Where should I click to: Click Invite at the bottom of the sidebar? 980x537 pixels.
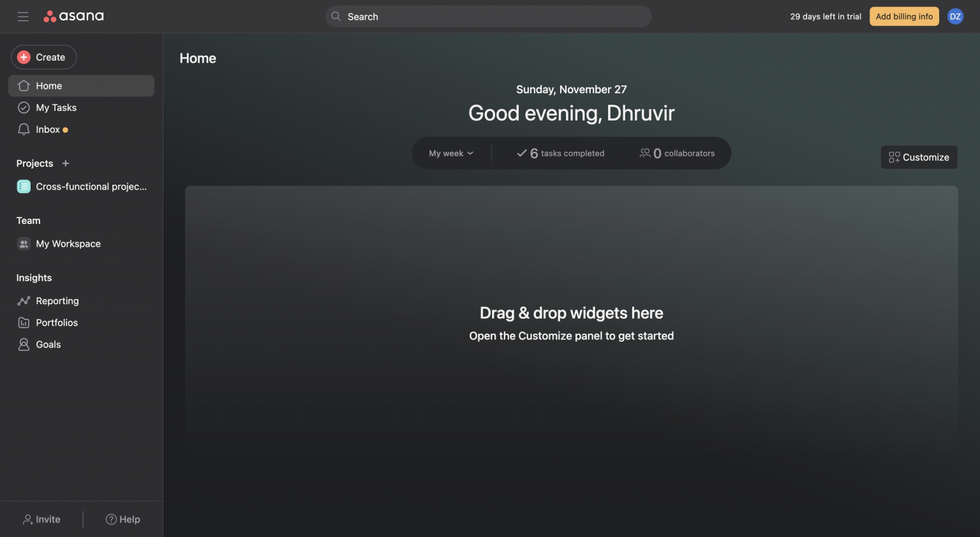click(x=41, y=520)
